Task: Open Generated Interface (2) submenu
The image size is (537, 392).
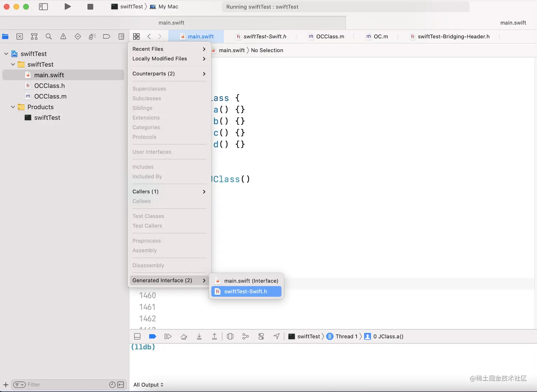Action: [x=169, y=280]
